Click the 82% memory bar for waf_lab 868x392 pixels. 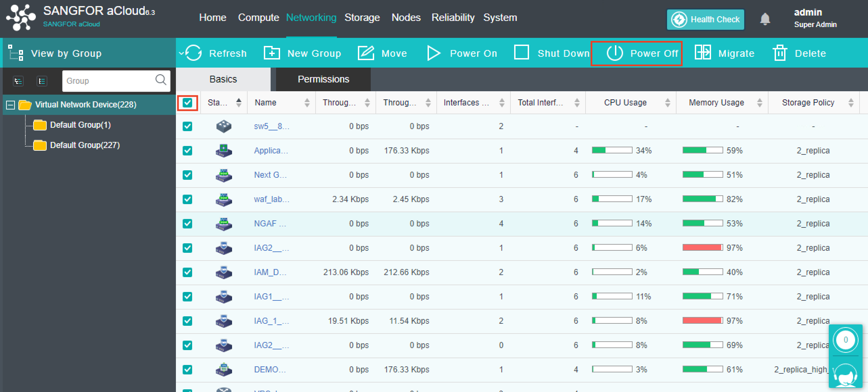(703, 199)
